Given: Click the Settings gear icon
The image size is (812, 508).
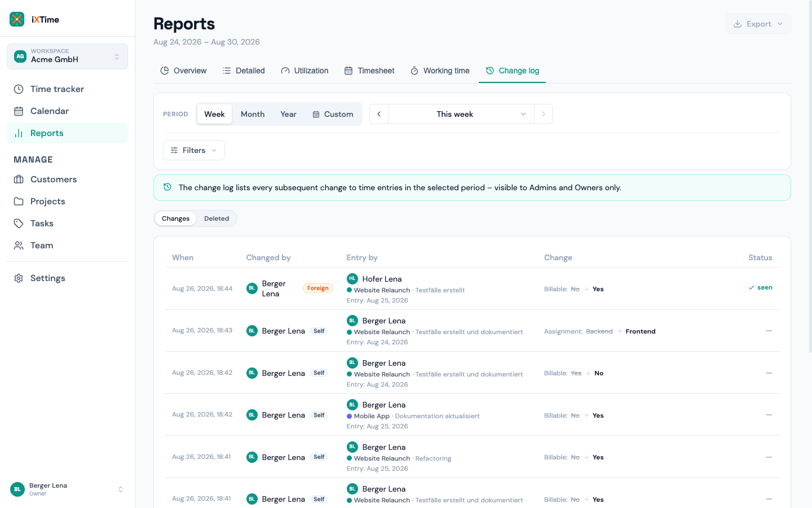Looking at the screenshot, I should point(19,278).
